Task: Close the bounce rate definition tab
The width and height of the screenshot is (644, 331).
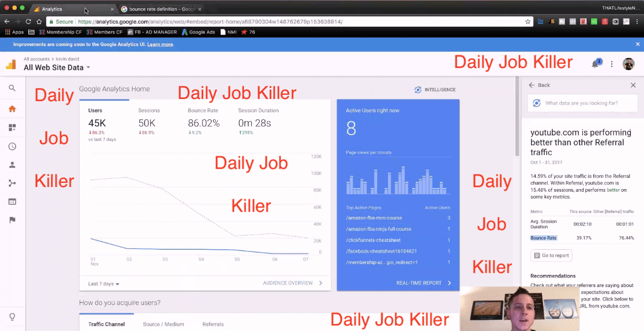Action: tap(199, 9)
